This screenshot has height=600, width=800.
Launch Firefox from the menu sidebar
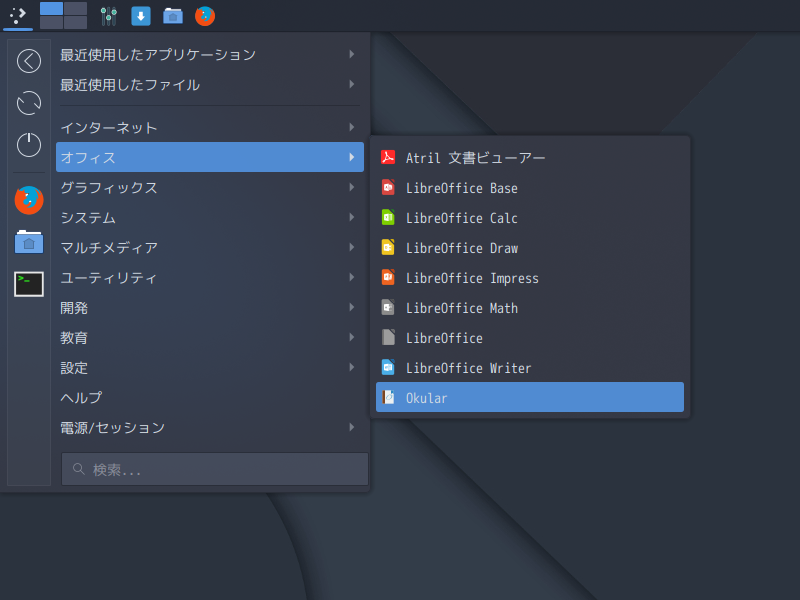coord(29,200)
